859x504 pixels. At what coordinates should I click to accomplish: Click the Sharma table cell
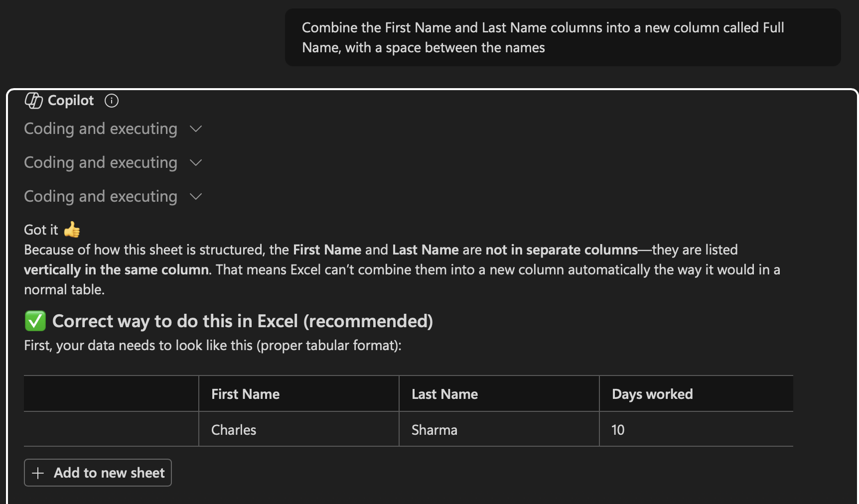pos(499,429)
